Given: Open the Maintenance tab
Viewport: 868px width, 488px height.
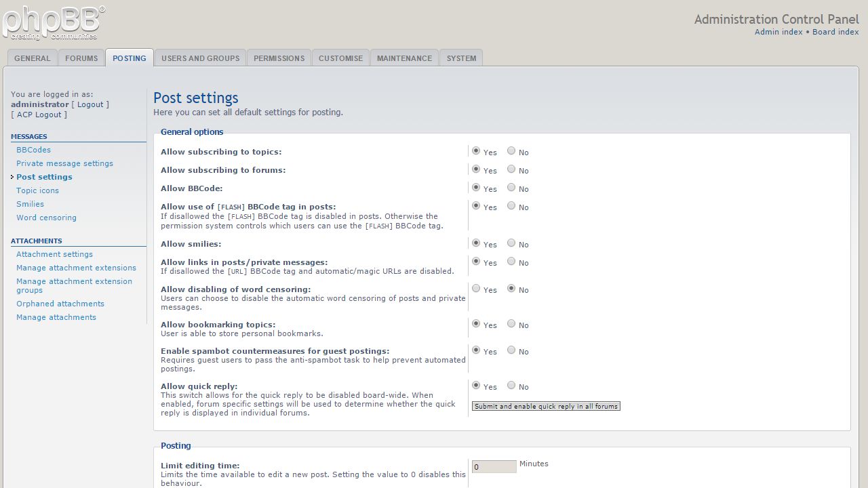Looking at the screenshot, I should pos(404,58).
